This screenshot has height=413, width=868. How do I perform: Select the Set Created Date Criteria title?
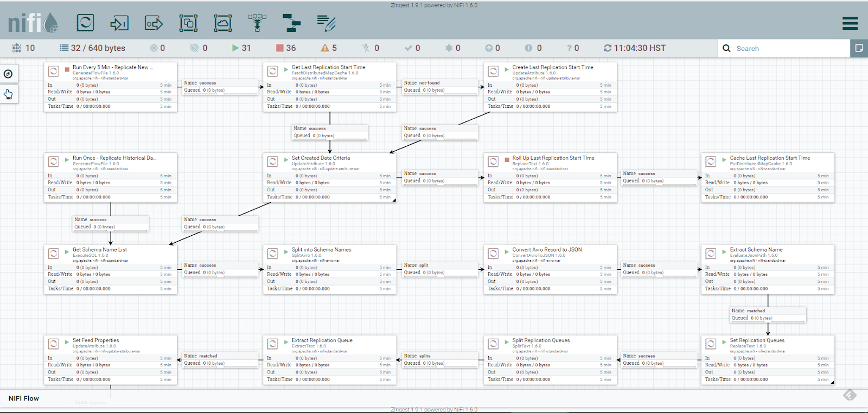[321, 158]
